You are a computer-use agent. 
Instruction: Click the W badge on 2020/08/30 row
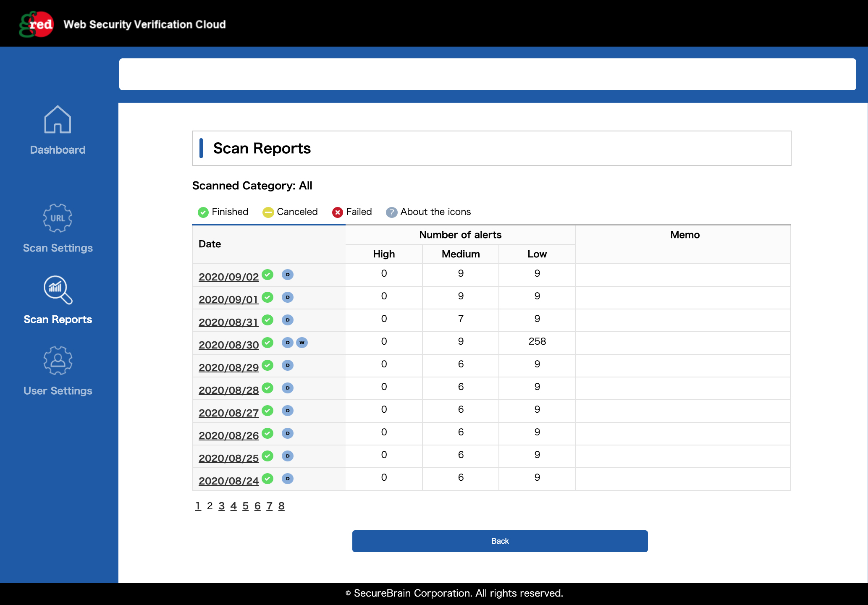pos(302,343)
